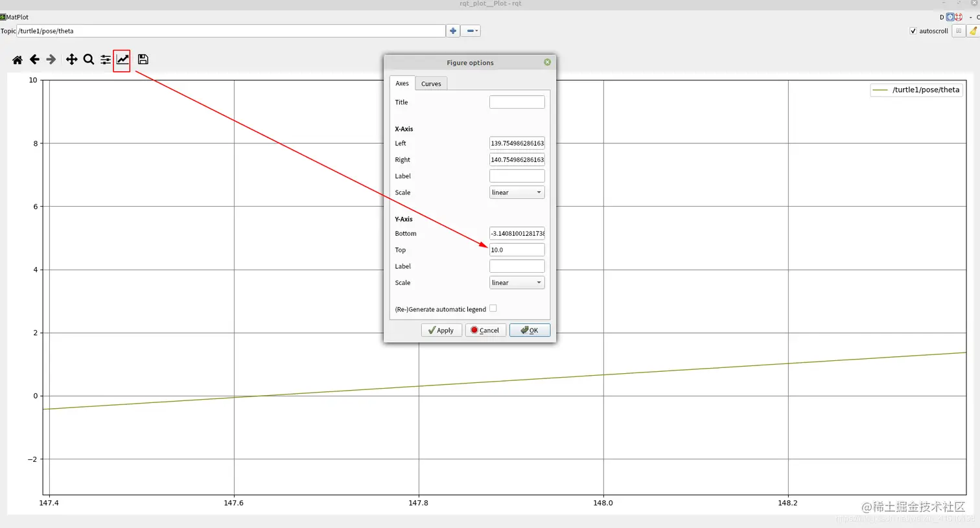Screen dimensions: 980x528
Task: Activate the Zoom to rectangle tool
Action: (89, 60)
